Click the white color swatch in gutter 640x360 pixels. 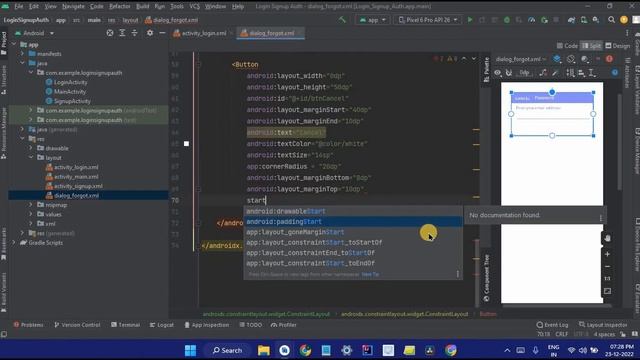186,144
